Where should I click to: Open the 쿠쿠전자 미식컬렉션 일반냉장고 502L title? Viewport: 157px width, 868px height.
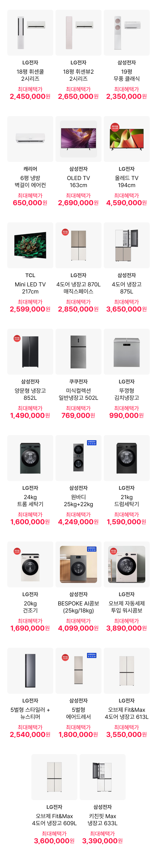coord(78,394)
